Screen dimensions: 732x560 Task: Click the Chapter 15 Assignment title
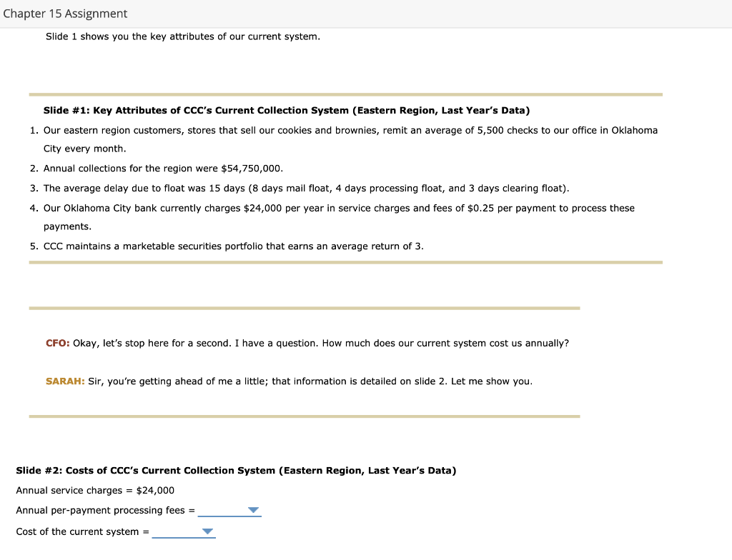pos(65,14)
